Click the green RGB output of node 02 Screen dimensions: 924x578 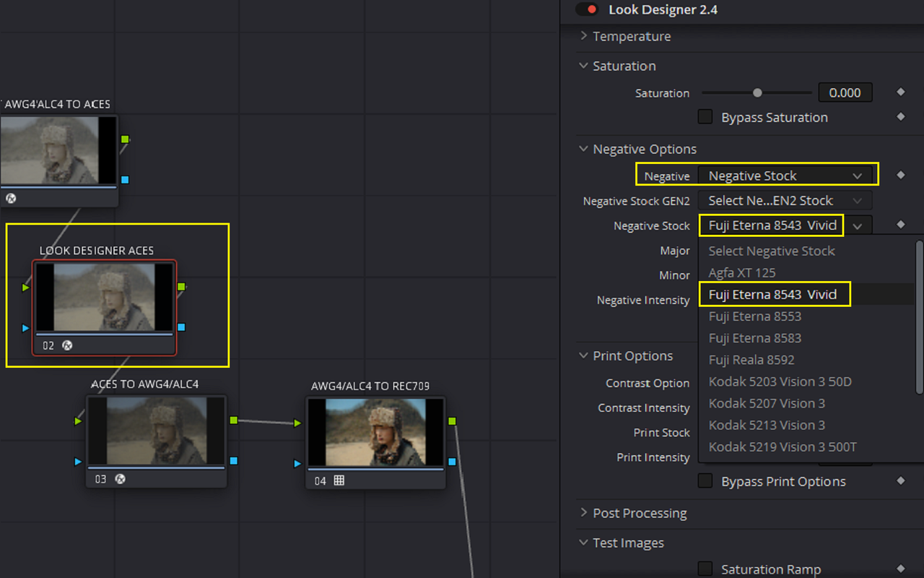[x=181, y=287]
